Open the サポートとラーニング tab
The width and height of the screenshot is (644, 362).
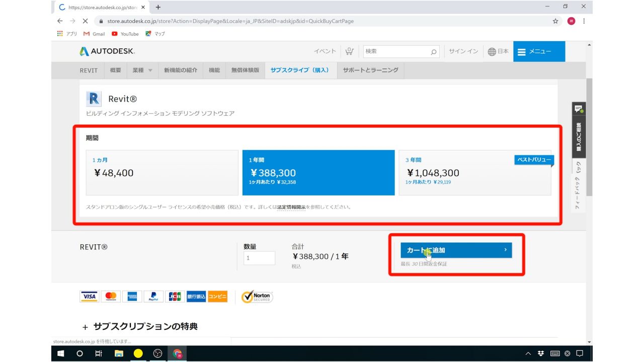370,70
